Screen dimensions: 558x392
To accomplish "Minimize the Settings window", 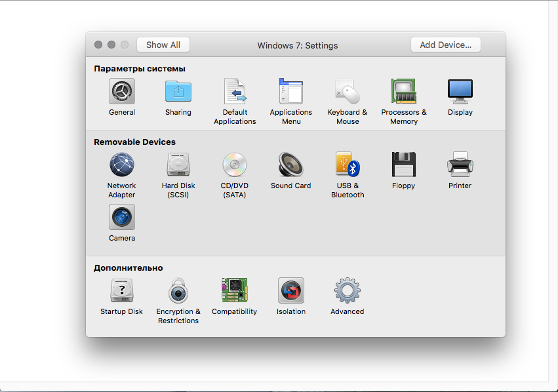I will (111, 45).
